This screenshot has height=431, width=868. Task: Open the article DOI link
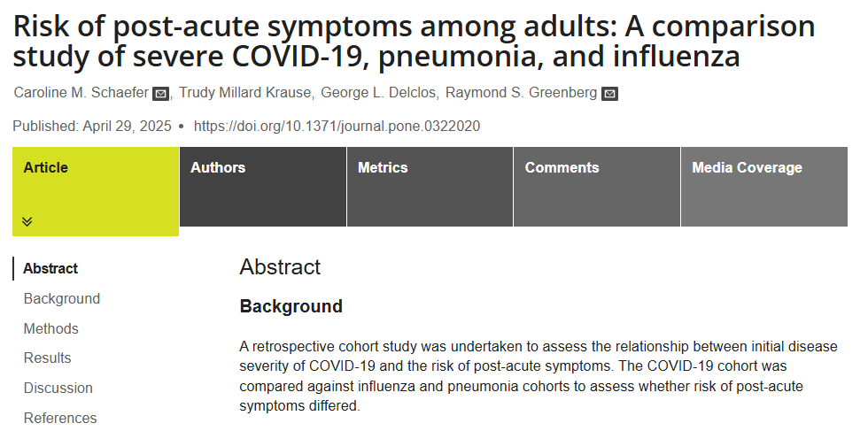[337, 126]
